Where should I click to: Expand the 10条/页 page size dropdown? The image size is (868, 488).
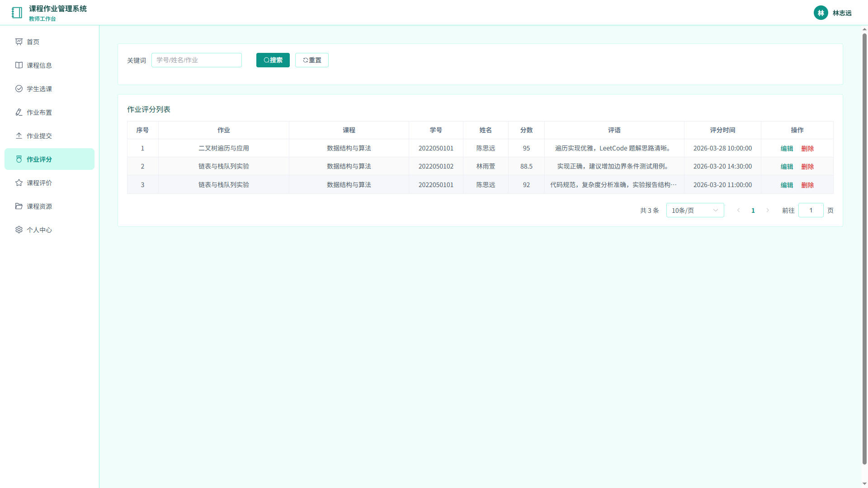(695, 210)
